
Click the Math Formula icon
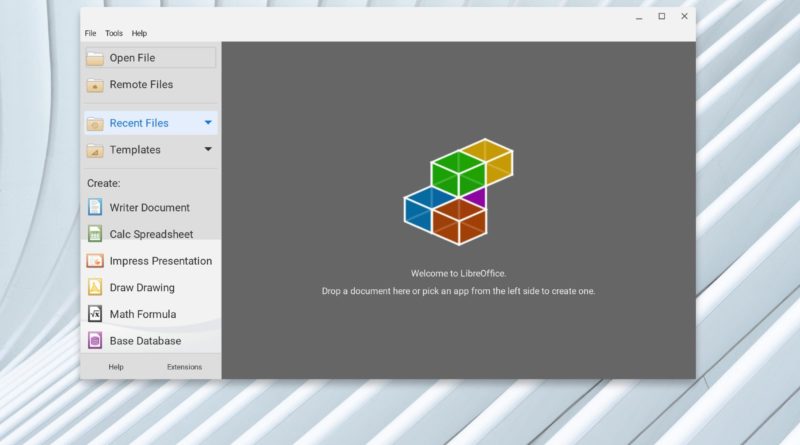(95, 314)
